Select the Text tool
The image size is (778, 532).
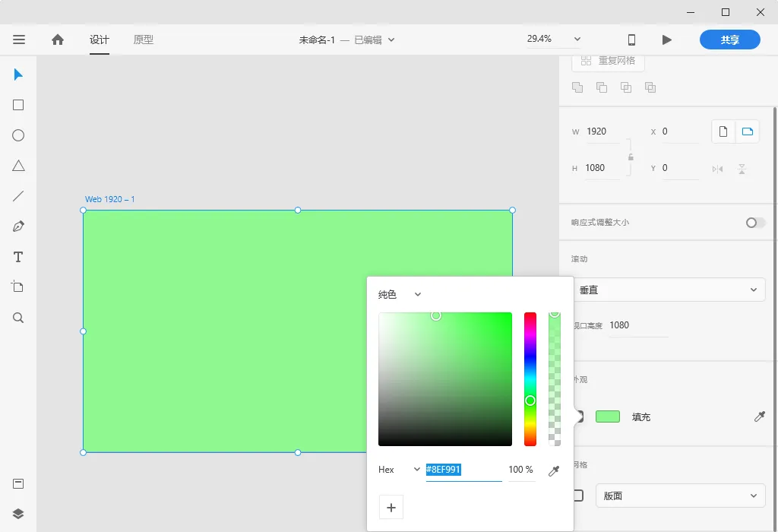[x=18, y=257]
